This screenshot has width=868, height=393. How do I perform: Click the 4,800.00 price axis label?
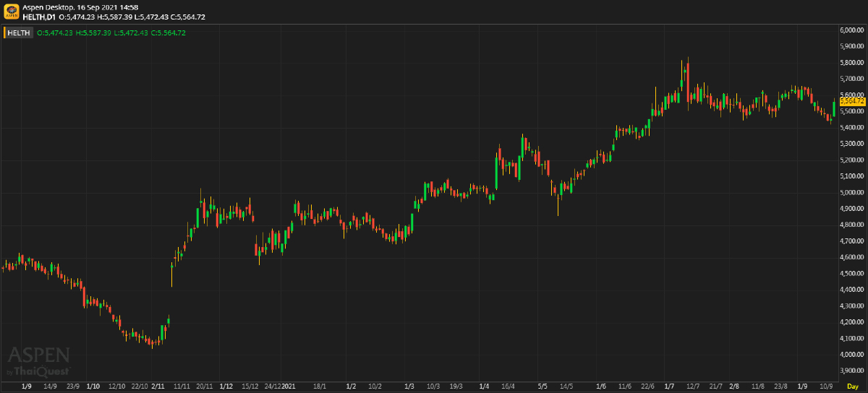coord(853,225)
